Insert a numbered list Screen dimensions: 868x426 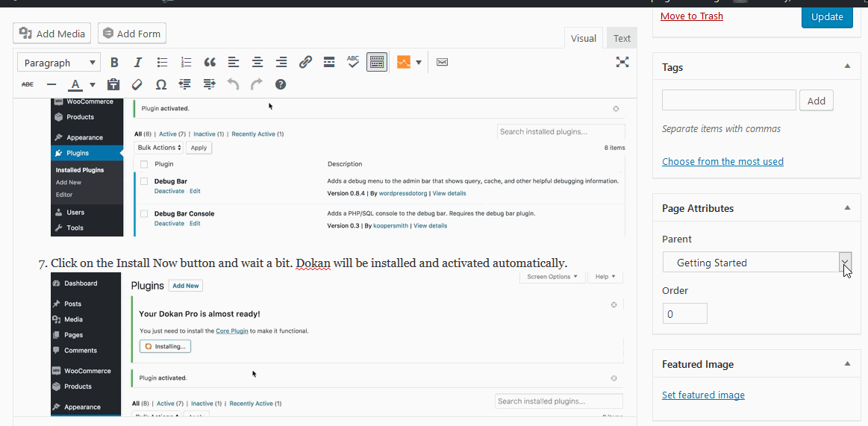pyautogui.click(x=186, y=63)
